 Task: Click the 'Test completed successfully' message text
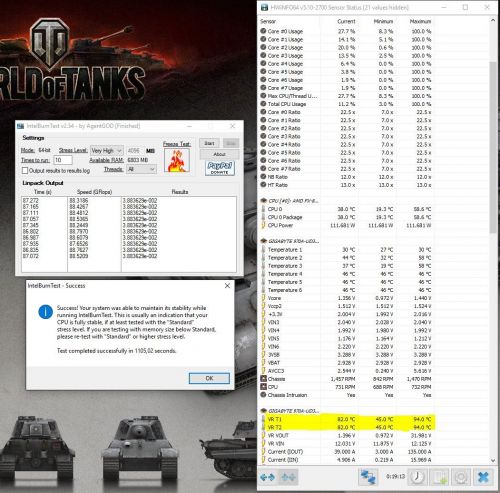point(116,351)
